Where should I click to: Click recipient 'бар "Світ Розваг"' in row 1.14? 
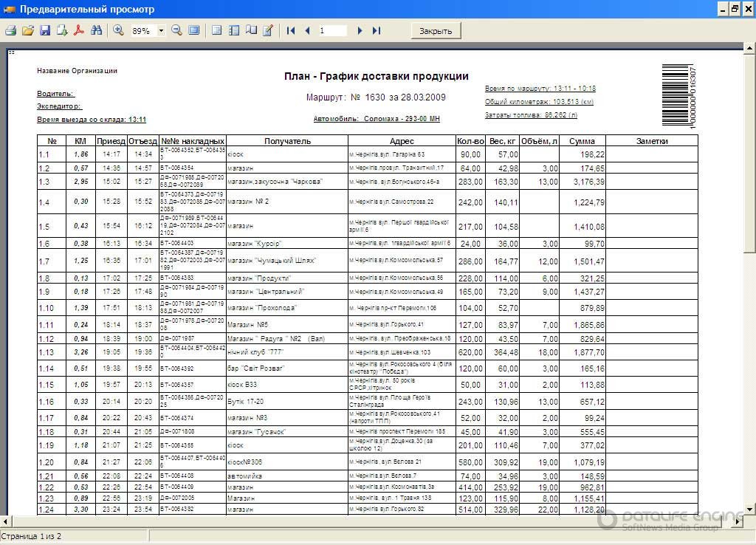256,369
